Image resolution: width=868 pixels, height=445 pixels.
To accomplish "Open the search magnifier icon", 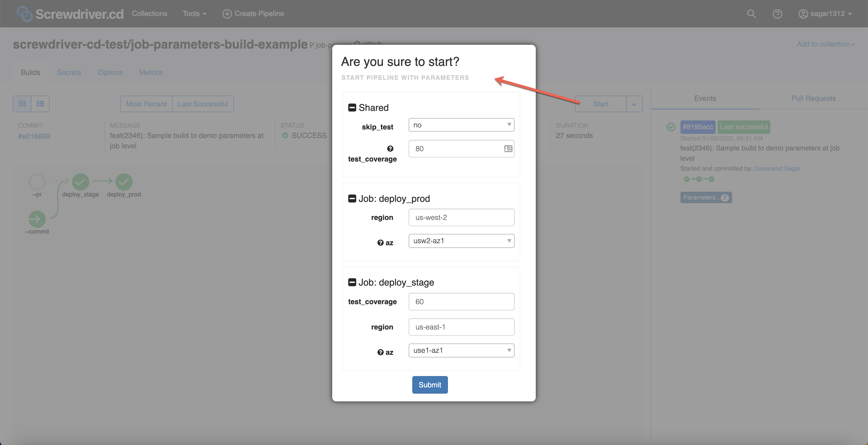I will click(751, 14).
